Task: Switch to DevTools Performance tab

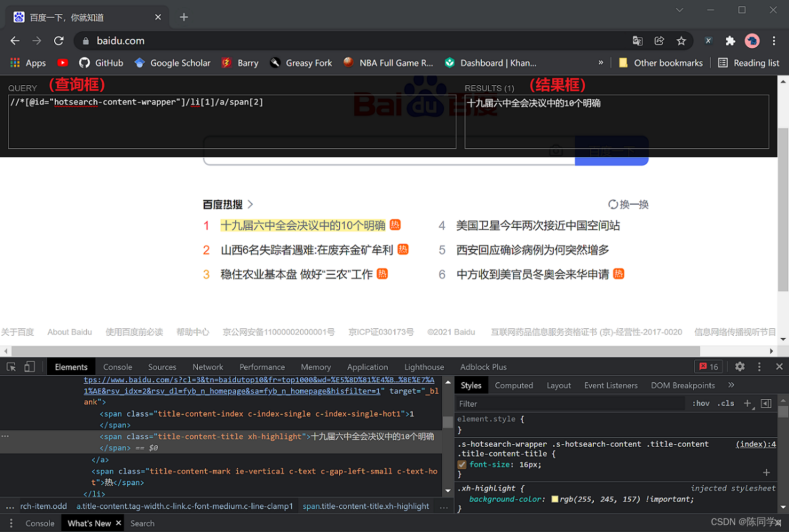Action: (x=262, y=367)
